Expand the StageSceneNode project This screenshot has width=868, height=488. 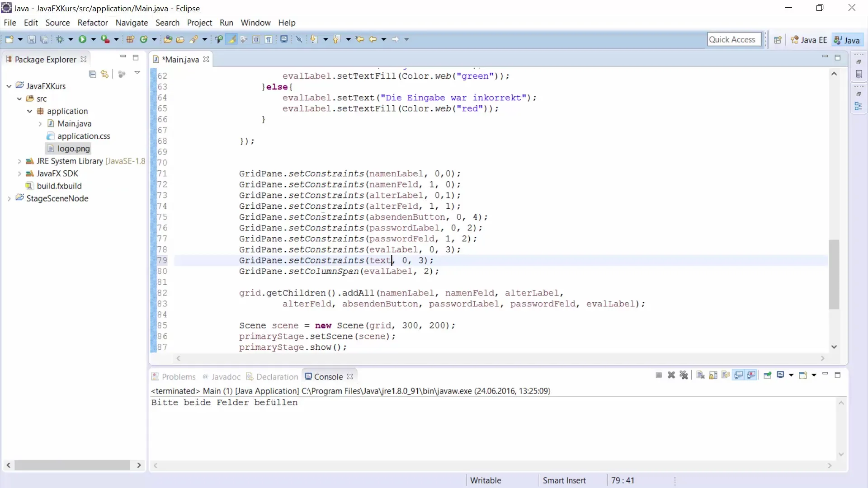9,198
